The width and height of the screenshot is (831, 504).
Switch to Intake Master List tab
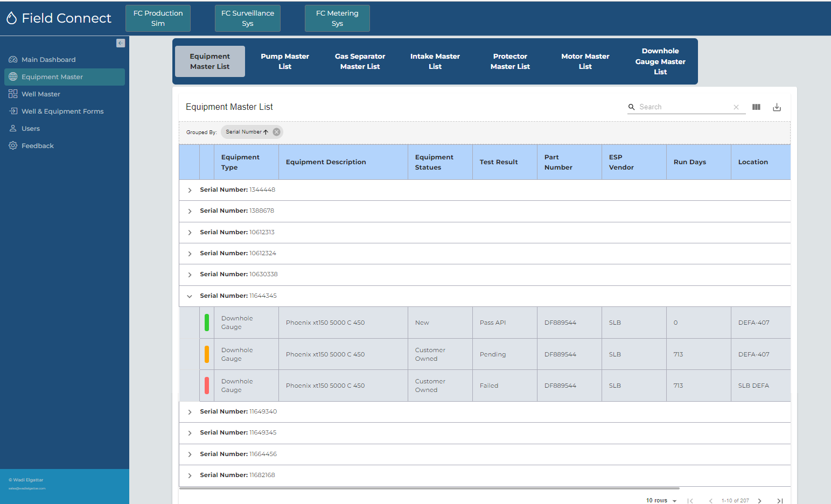coord(435,61)
